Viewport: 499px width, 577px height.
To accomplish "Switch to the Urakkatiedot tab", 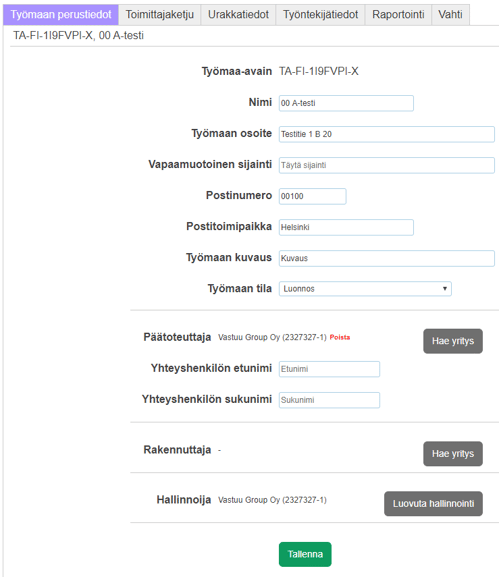I will coord(238,15).
